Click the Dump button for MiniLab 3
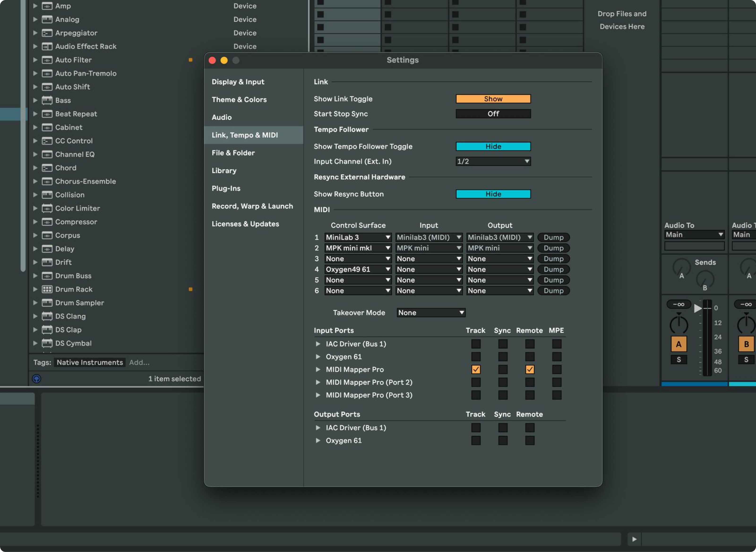Viewport: 756px width, 552px height. (x=553, y=237)
